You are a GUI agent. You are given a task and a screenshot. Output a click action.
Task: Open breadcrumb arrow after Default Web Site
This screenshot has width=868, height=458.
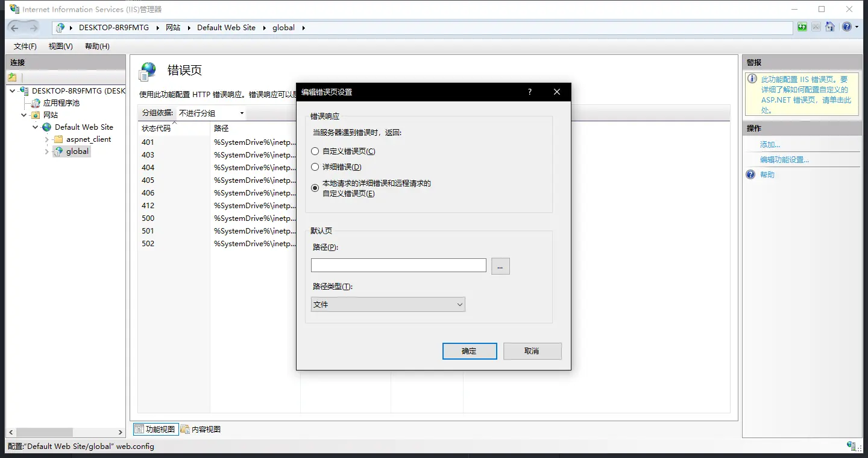[x=264, y=28]
